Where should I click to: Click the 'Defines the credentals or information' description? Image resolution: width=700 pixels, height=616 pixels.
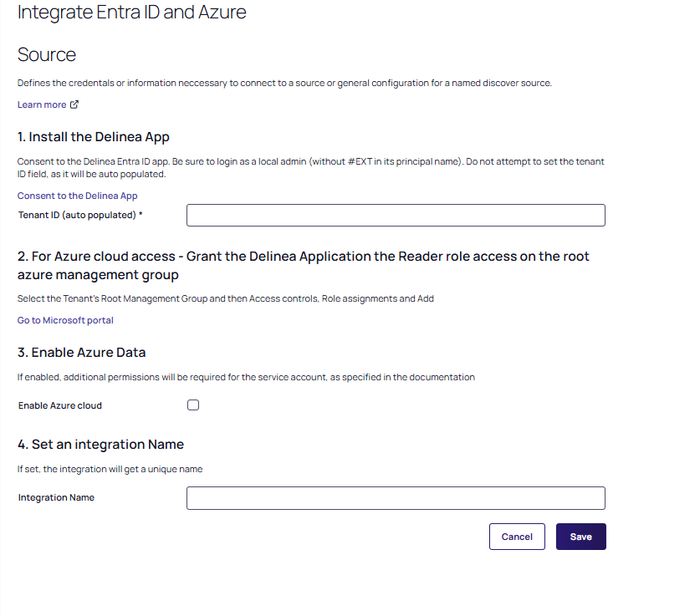coord(284,83)
